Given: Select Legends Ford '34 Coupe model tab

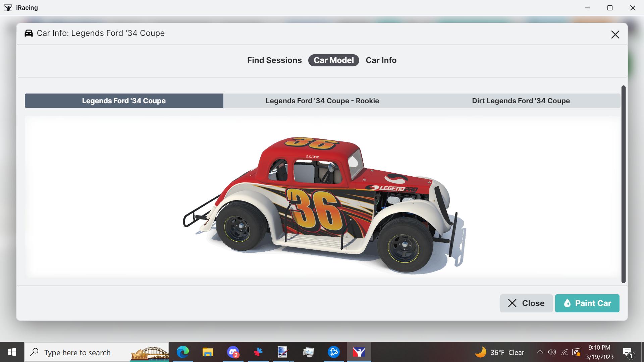Looking at the screenshot, I should point(124,101).
